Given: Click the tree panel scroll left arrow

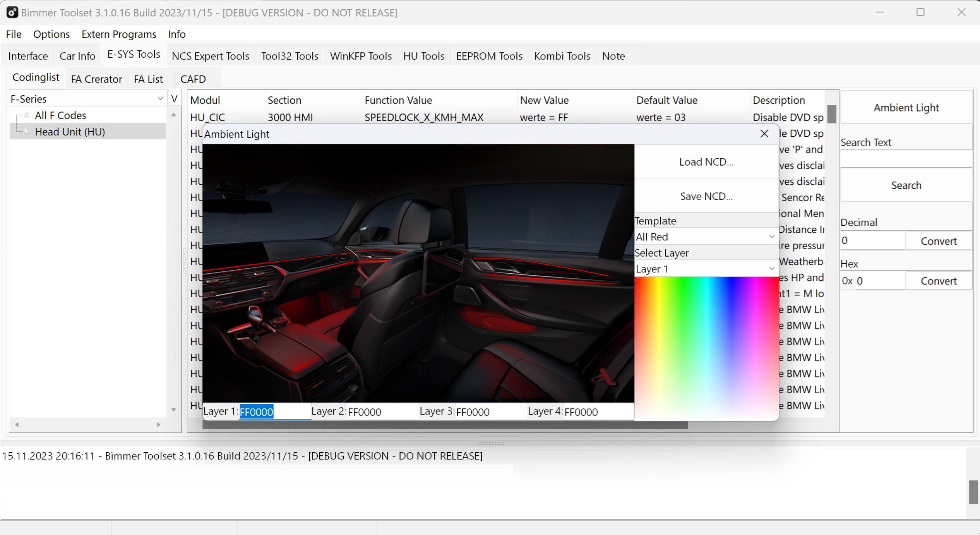Looking at the screenshot, I should point(17,425).
